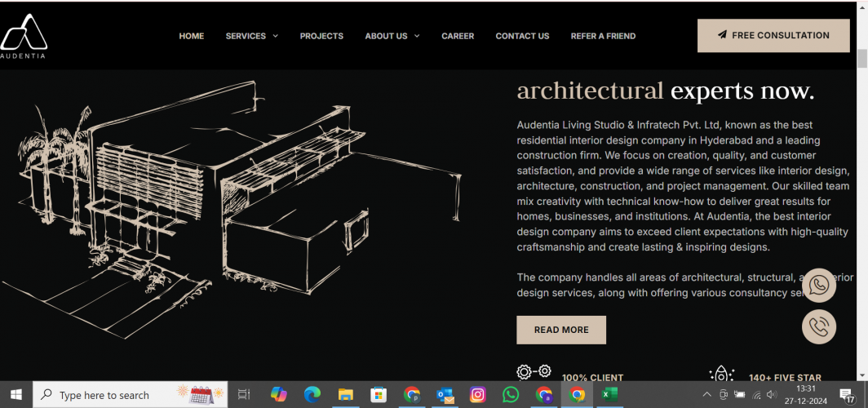Open Microsoft Edge from the taskbar
This screenshot has width=868, height=408.
(312, 395)
